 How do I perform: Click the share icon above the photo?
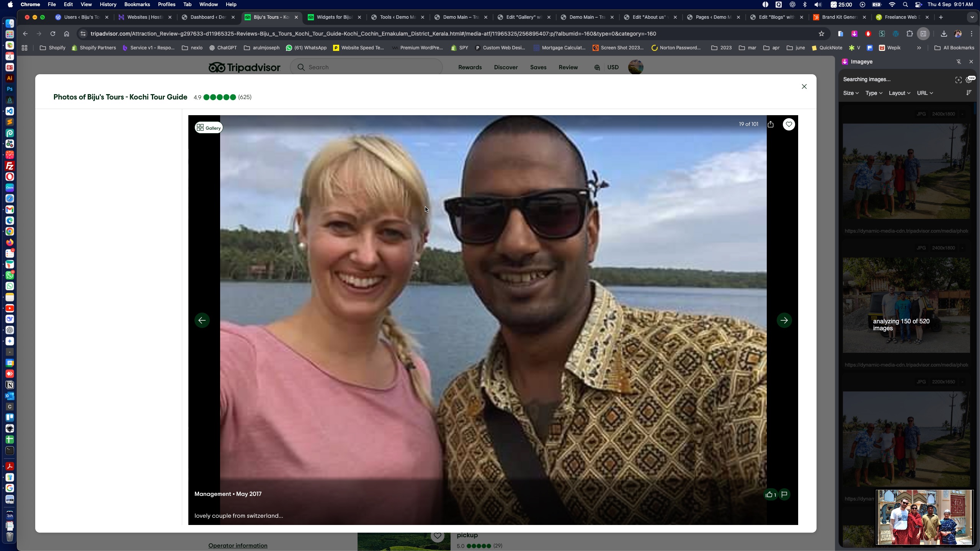click(x=770, y=124)
